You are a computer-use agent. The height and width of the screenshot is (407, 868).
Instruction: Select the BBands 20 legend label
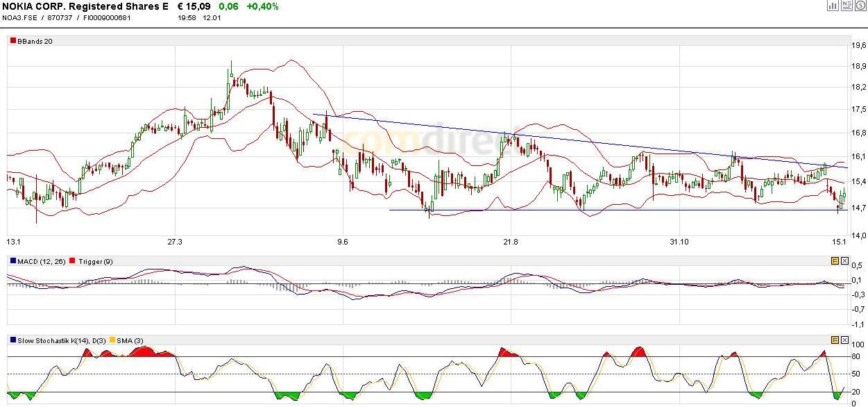[x=35, y=41]
